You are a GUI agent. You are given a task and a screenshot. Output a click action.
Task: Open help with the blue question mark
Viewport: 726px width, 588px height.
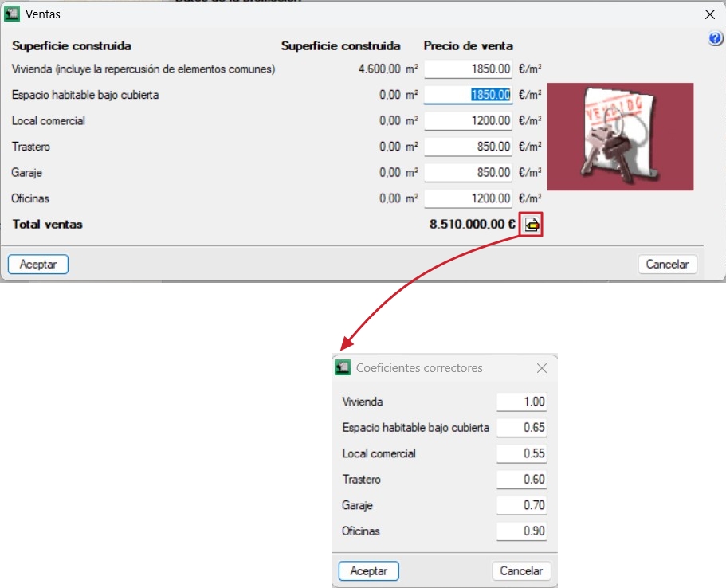tap(715, 38)
